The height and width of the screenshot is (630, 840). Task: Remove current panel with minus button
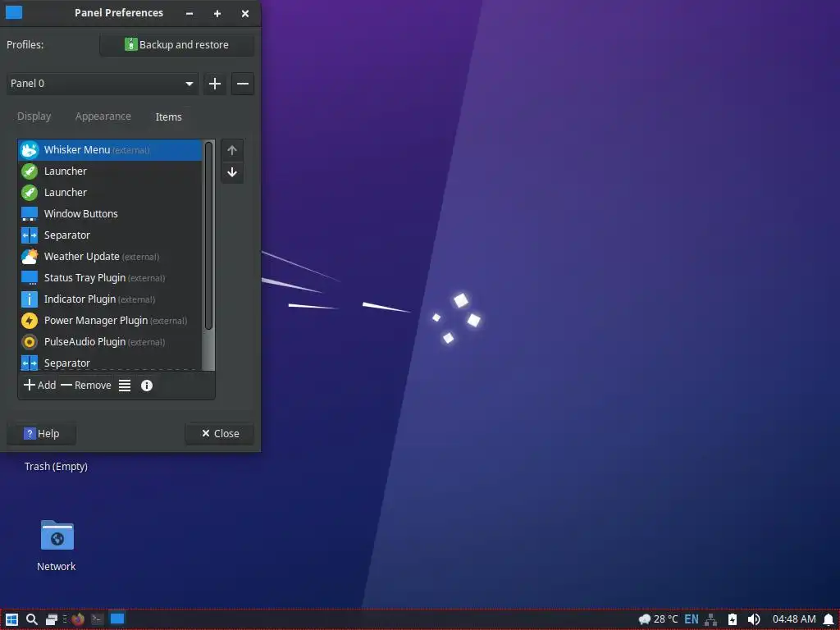(x=243, y=84)
